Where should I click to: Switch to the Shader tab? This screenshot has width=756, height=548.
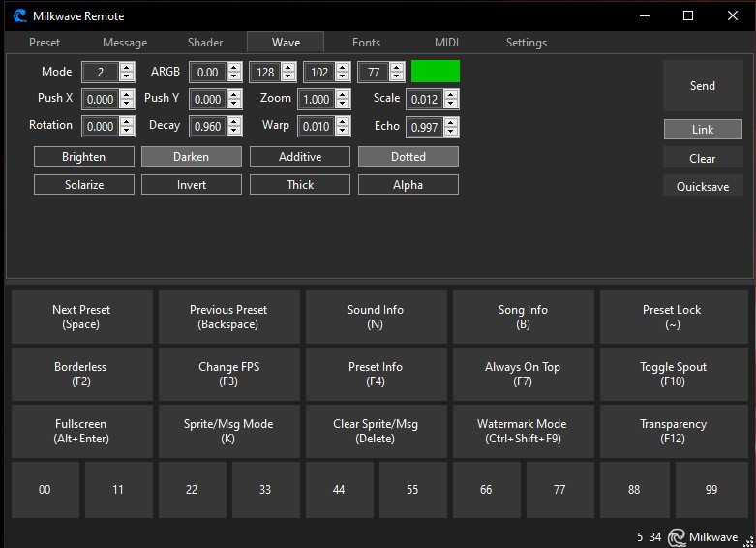205,43
